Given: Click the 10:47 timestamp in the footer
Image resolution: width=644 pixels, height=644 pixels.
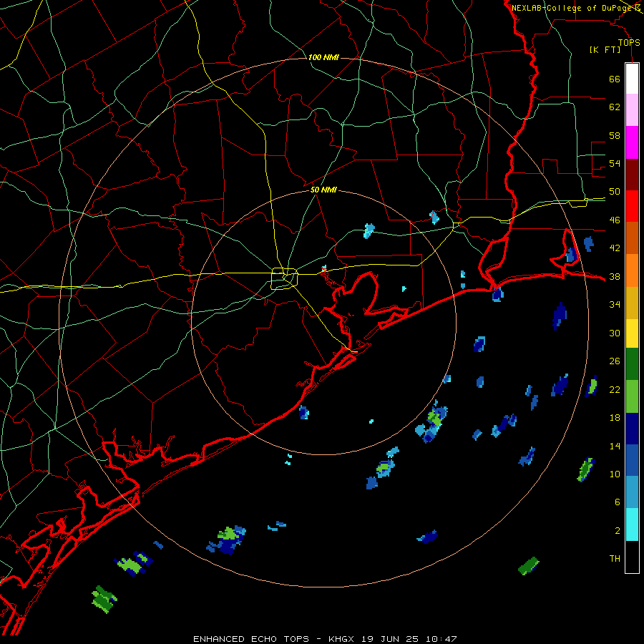Looking at the screenshot, I should (441, 639).
